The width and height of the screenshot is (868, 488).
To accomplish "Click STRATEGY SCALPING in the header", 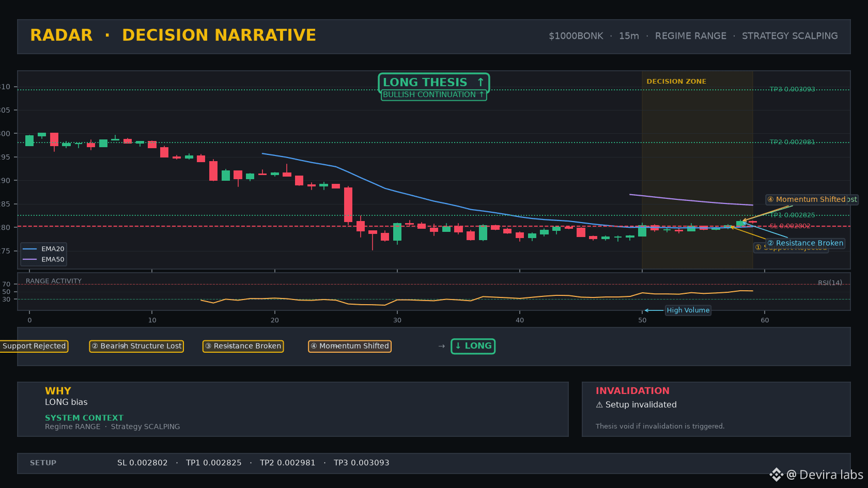I will [x=789, y=36].
